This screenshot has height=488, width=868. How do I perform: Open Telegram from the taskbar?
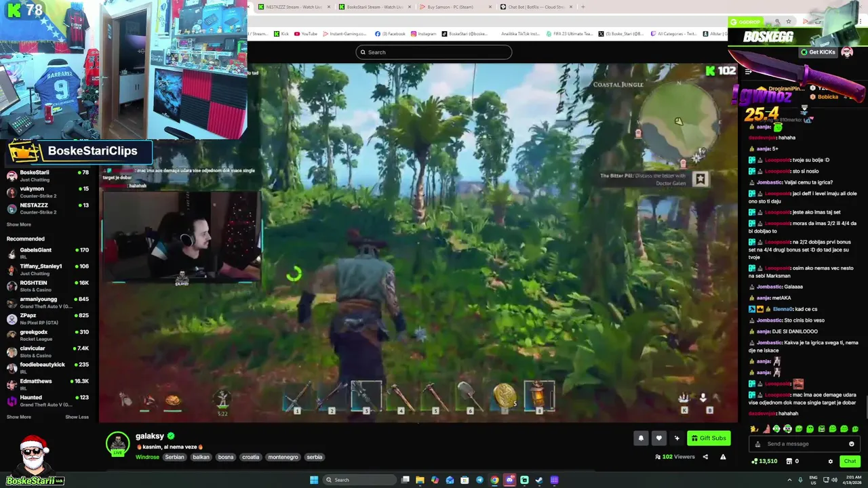tap(479, 480)
